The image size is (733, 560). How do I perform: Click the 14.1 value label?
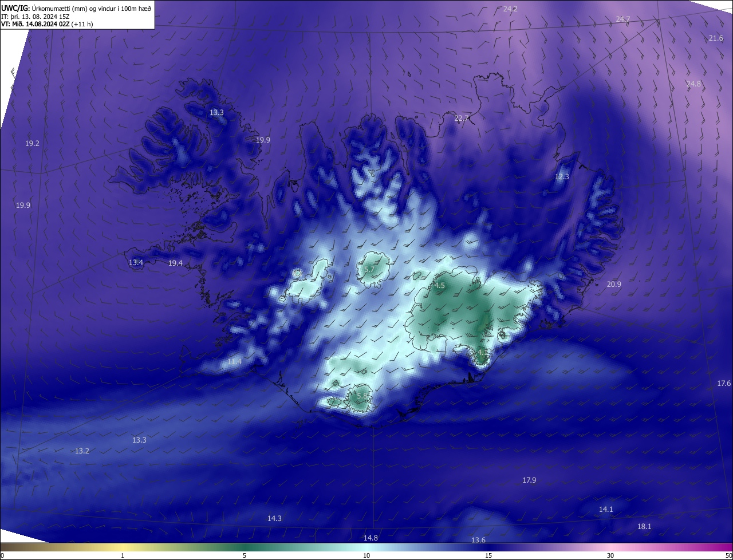606,509
